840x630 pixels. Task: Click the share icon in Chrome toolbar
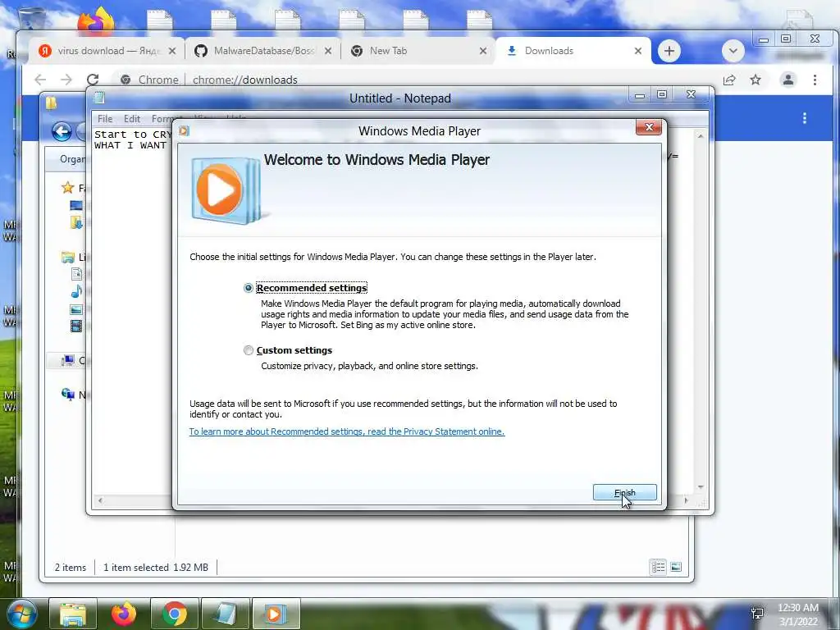pos(729,80)
